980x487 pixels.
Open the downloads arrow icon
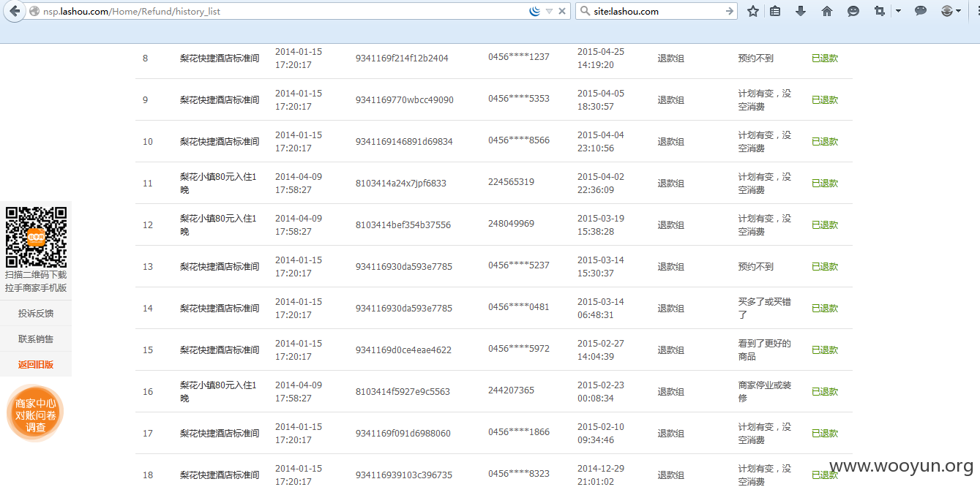(801, 11)
